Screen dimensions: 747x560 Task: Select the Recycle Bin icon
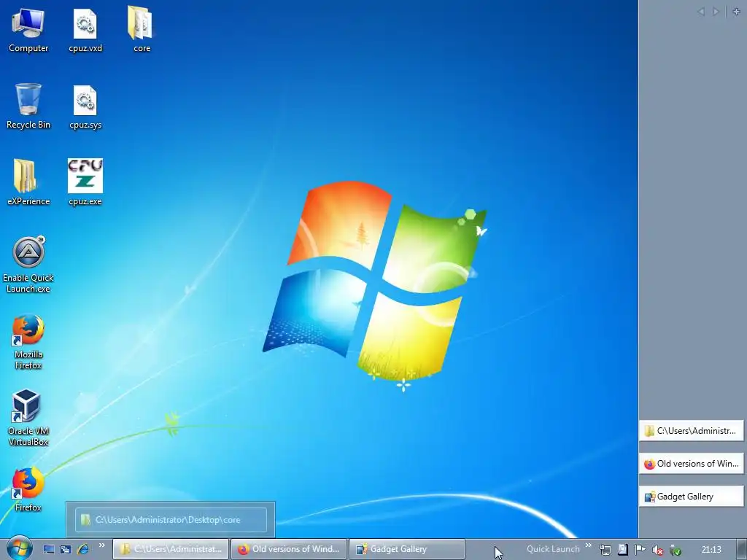28,106
